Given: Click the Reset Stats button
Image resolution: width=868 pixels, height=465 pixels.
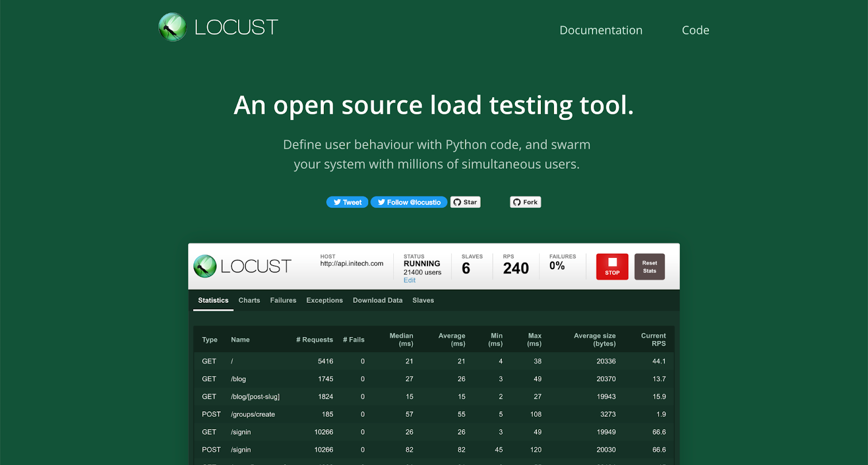Looking at the screenshot, I should pyautogui.click(x=650, y=266).
